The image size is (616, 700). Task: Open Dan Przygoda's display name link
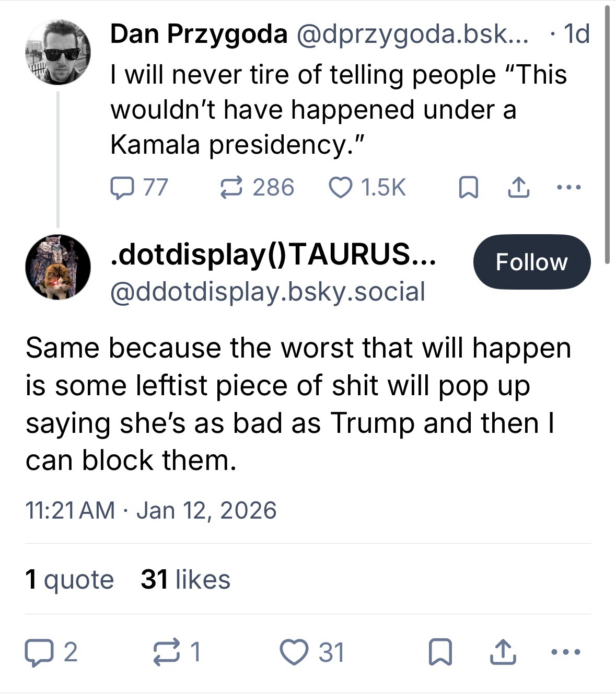click(x=199, y=35)
